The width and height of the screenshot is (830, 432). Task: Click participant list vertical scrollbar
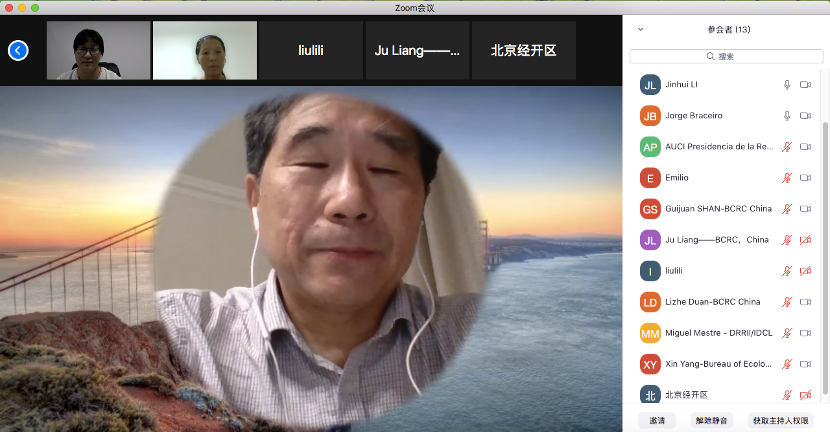[825, 258]
